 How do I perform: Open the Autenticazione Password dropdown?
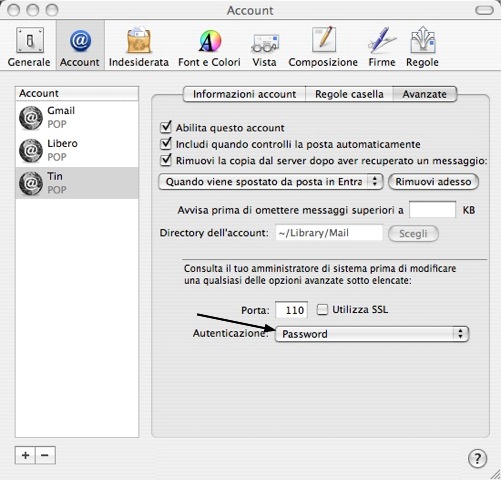tap(372, 334)
